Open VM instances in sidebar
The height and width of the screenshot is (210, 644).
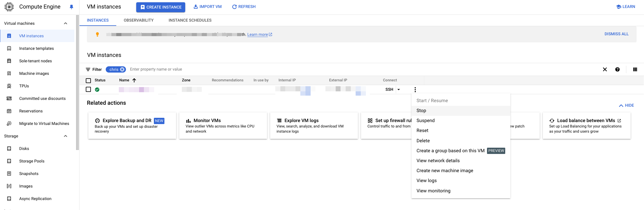coord(37,36)
